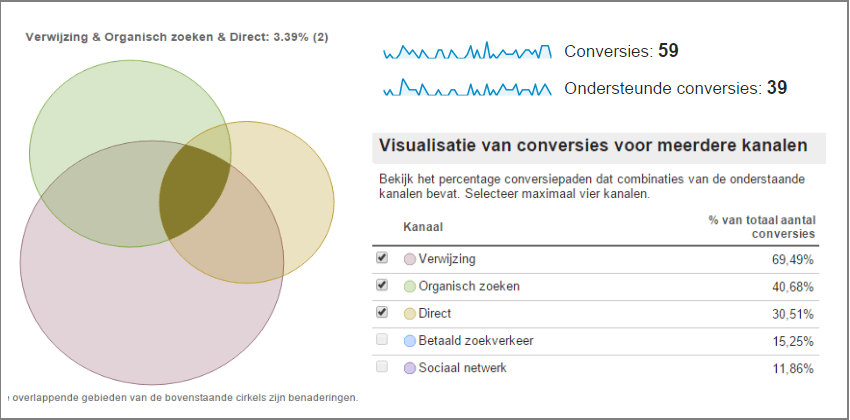Click the purple Sociaal netwerk color dot
This screenshot has width=850, height=420.
(x=410, y=368)
